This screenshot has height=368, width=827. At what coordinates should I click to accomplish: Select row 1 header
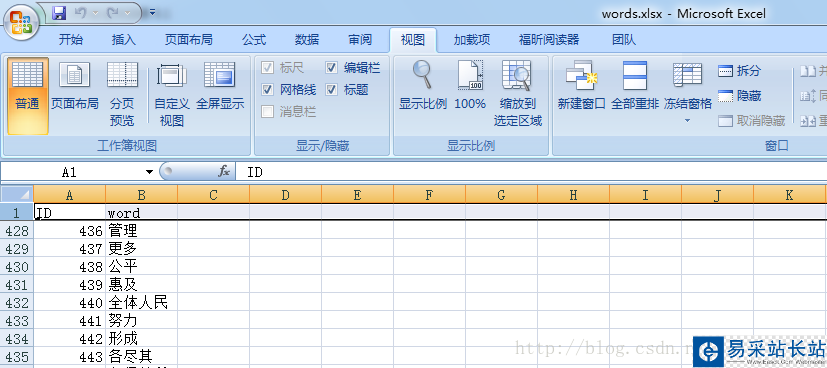(17, 212)
